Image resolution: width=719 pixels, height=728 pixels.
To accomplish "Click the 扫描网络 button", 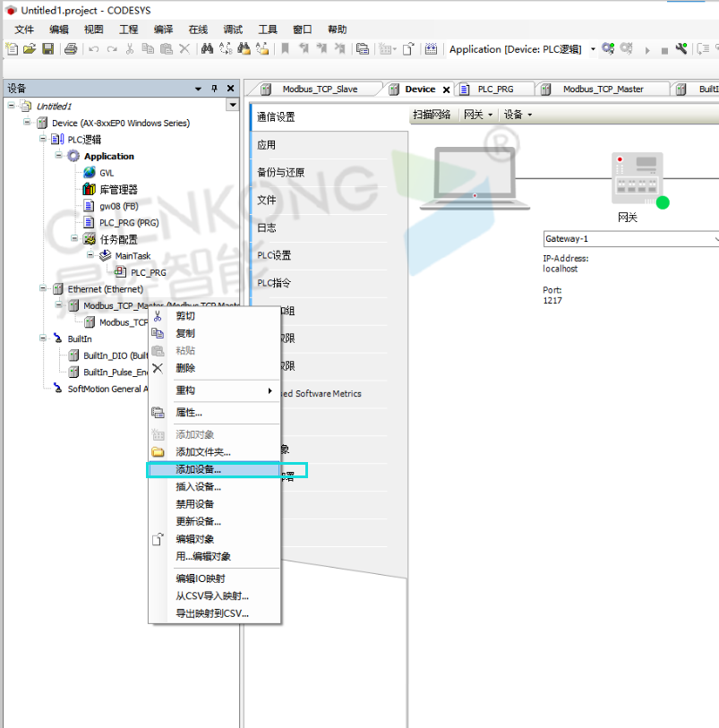I will pos(432,115).
